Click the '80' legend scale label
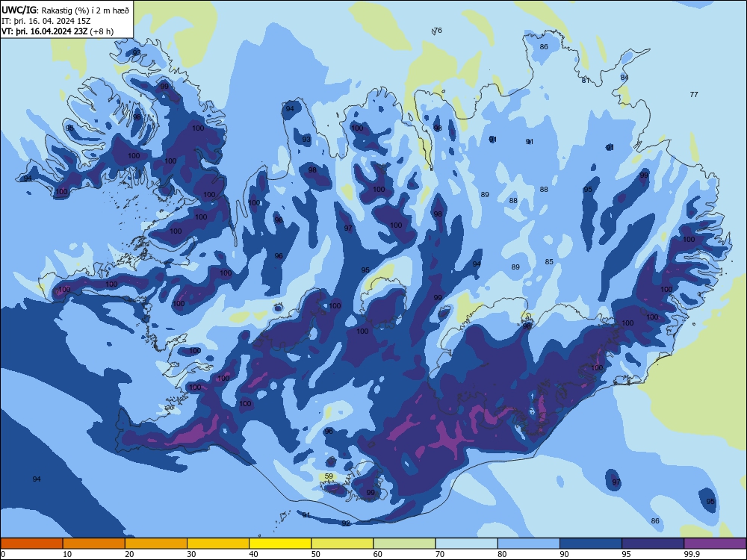 coord(503,554)
